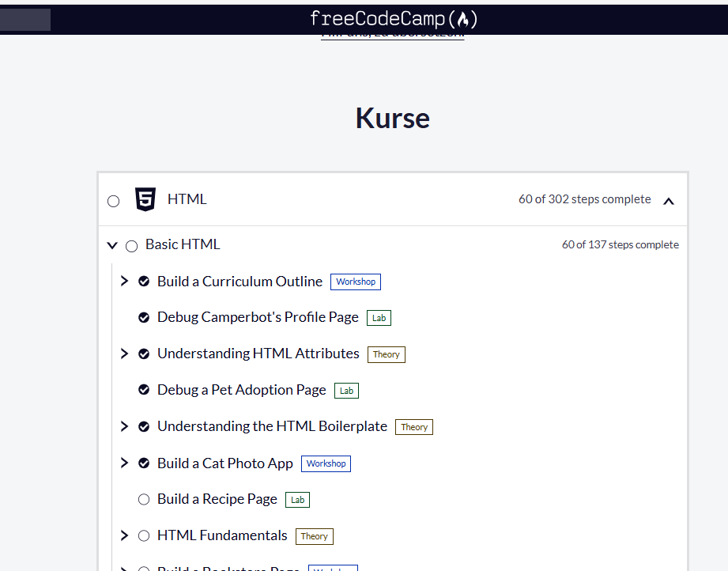
Task: Open Build a Curriculum Outline workshop
Action: (240, 282)
